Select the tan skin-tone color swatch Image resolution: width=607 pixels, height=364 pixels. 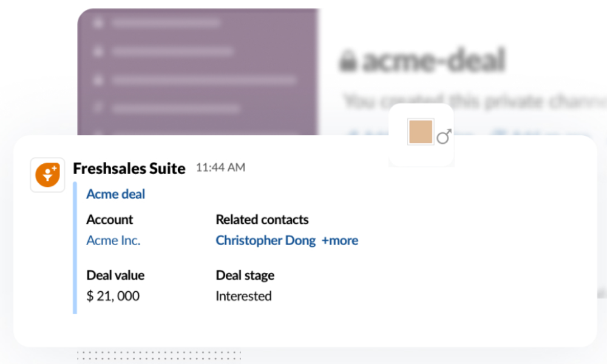pyautogui.click(x=421, y=132)
